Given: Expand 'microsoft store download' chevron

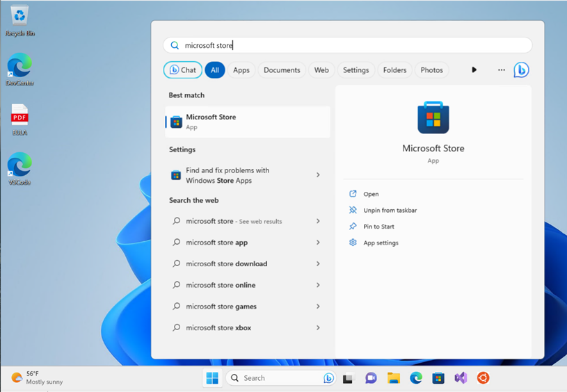Looking at the screenshot, I should click(x=318, y=263).
